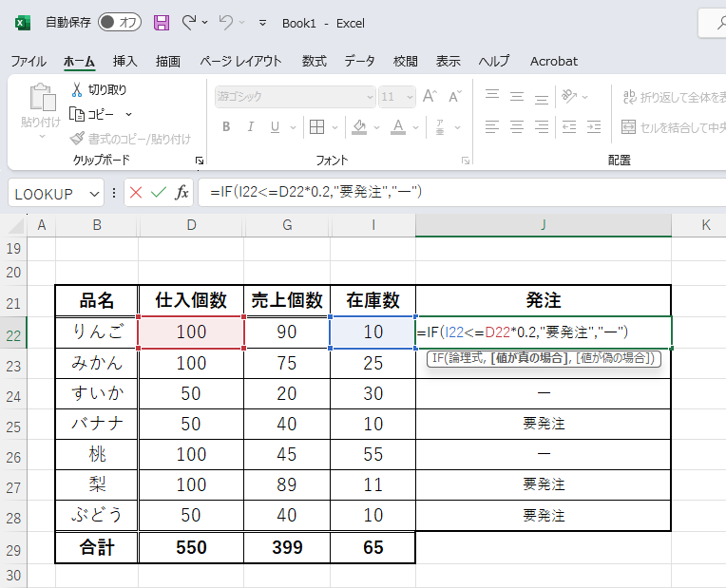This screenshot has width=726, height=588.
Task: Open the 数式 ribbon tab
Action: coord(314,61)
